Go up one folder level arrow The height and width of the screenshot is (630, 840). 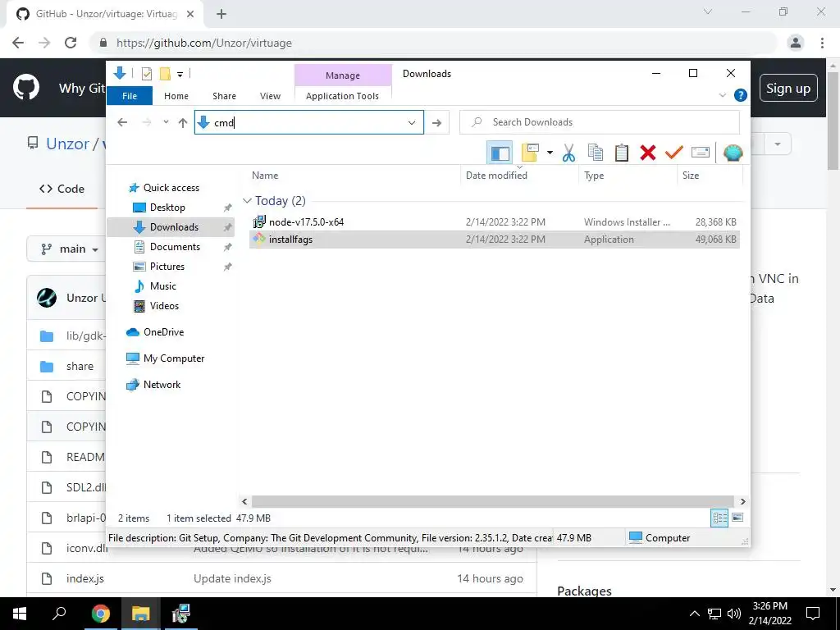point(183,123)
